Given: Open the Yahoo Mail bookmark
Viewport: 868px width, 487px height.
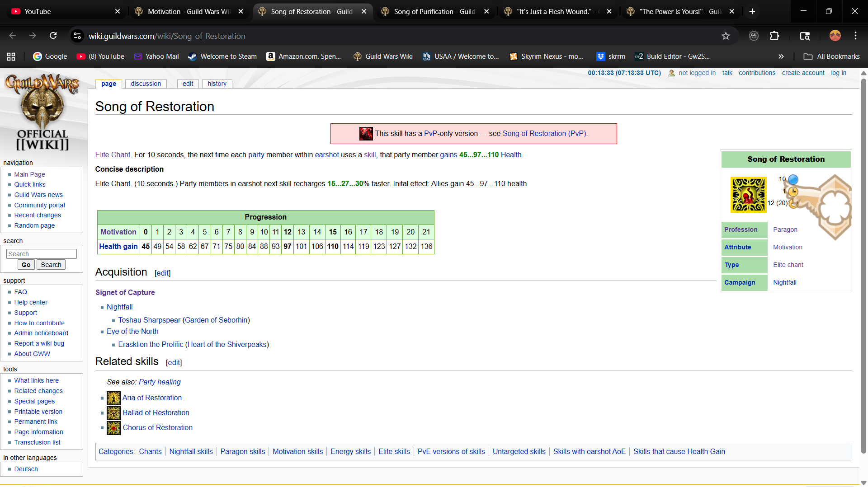Looking at the screenshot, I should click(x=156, y=56).
